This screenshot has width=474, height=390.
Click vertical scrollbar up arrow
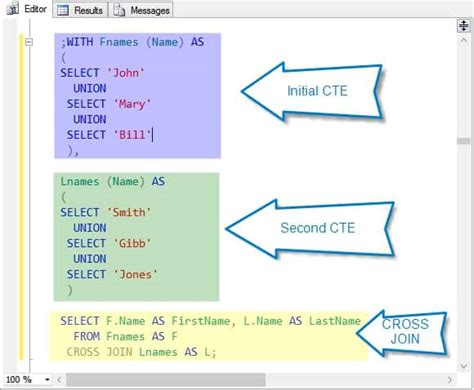point(464,41)
